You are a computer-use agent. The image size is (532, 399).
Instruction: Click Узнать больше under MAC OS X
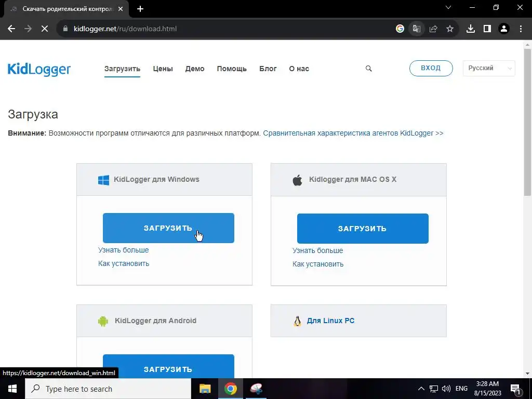[318, 251]
